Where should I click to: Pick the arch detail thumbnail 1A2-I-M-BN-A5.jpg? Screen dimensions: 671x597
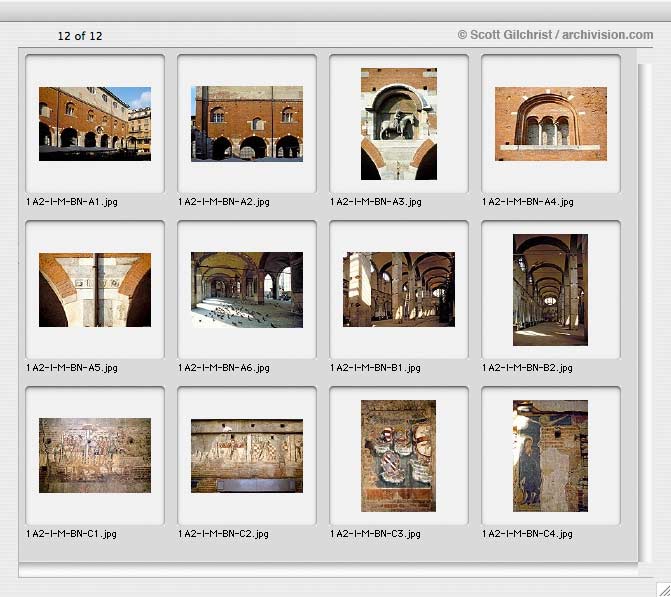(95, 290)
